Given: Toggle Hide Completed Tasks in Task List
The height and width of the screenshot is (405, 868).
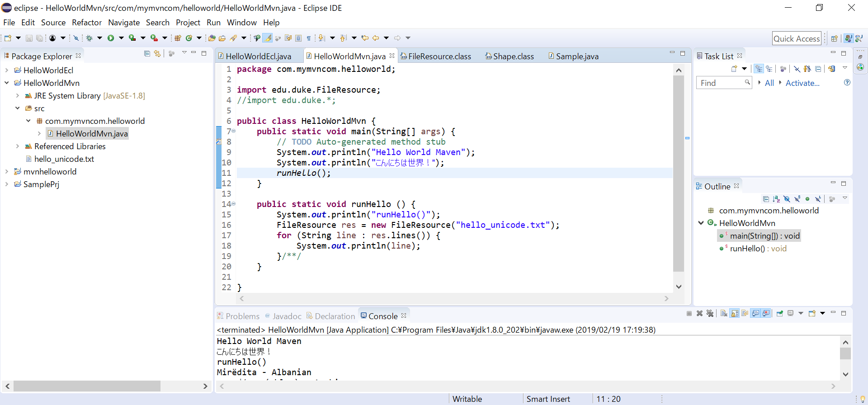Looking at the screenshot, I should [797, 69].
